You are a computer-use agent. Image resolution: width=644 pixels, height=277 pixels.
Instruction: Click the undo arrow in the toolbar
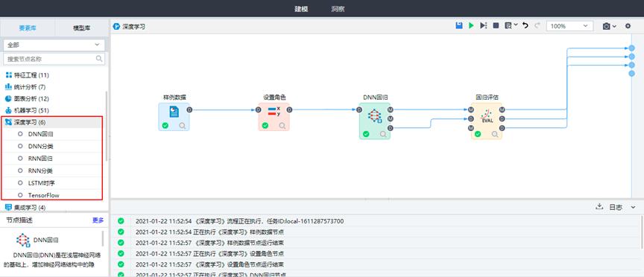[x=525, y=25]
